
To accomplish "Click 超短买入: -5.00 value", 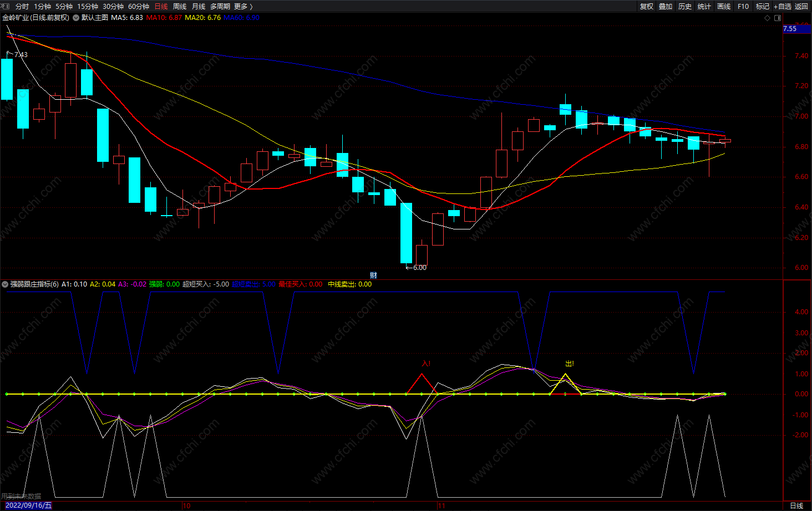I will [206, 284].
